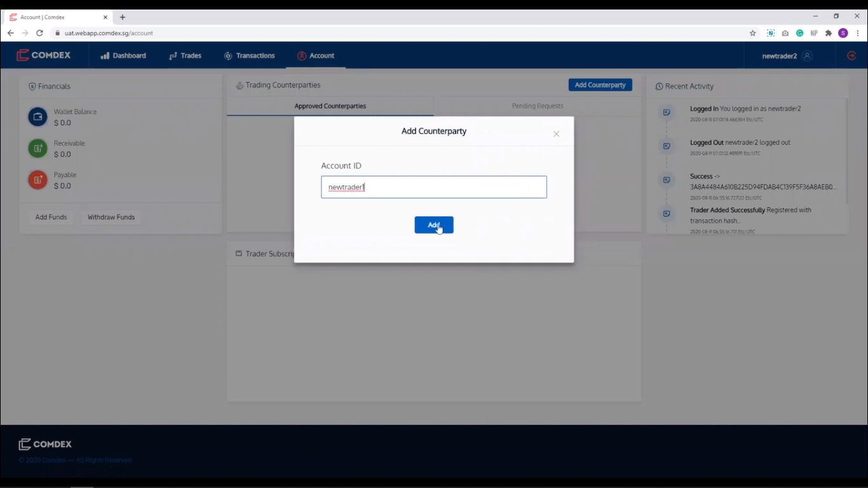Screen dimensions: 868x488
Task: Click the Withdraw Funds button
Action: tap(111, 217)
